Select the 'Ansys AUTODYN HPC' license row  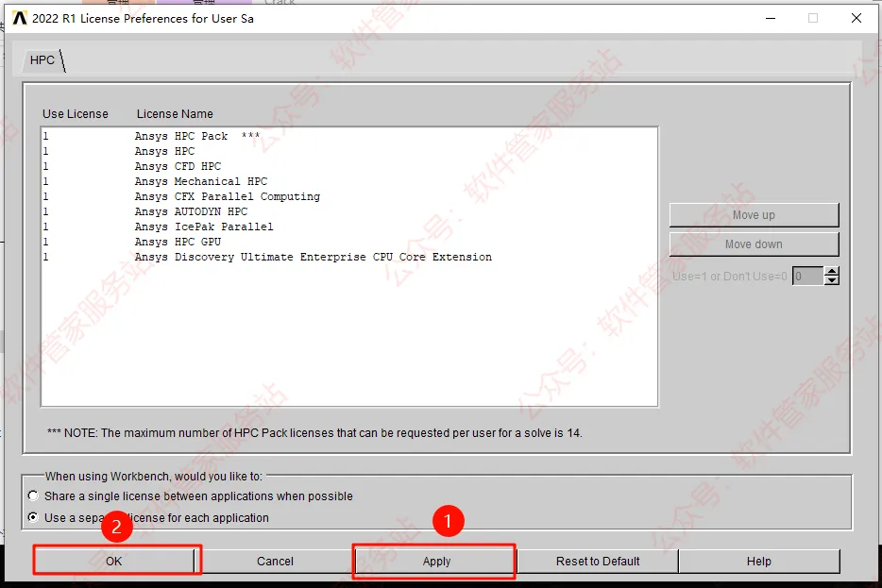pyautogui.click(x=348, y=212)
